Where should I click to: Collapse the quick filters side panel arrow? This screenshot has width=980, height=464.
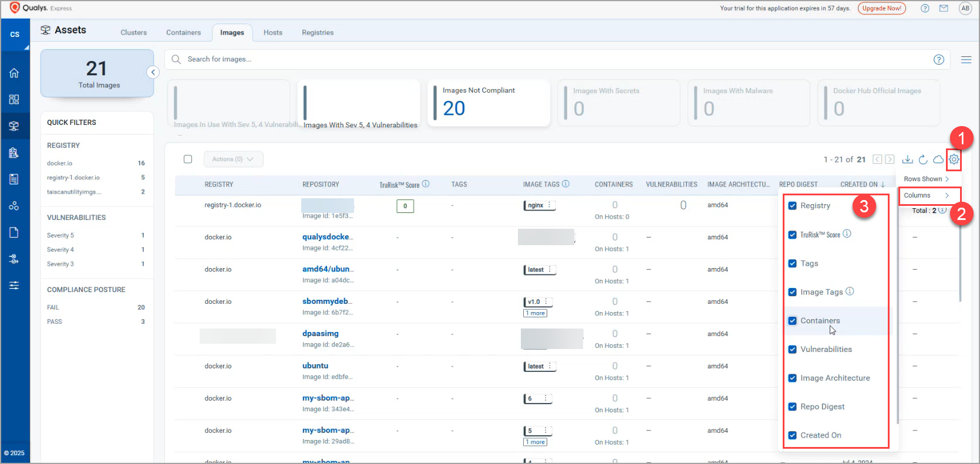pos(153,72)
